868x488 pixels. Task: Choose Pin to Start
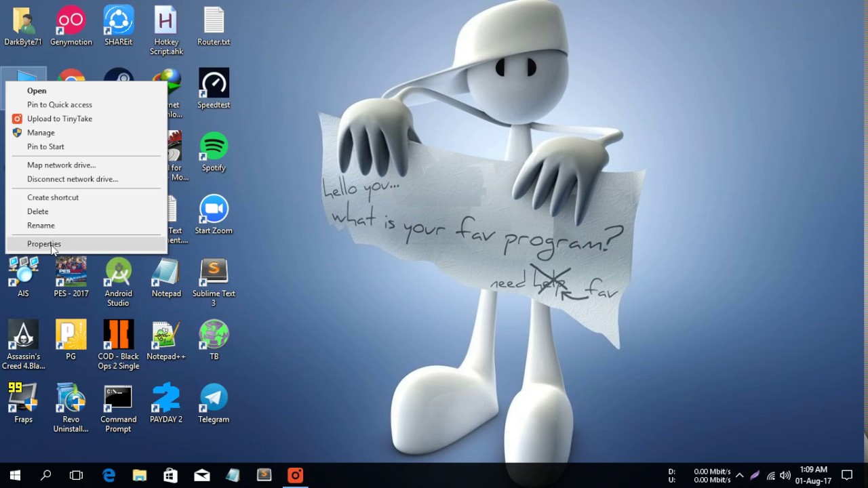[86, 146]
